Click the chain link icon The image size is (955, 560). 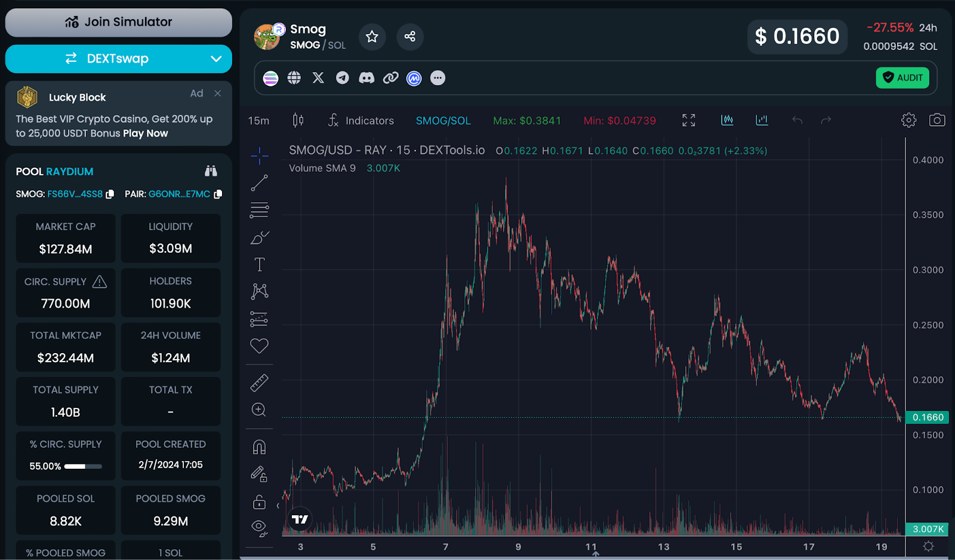390,78
